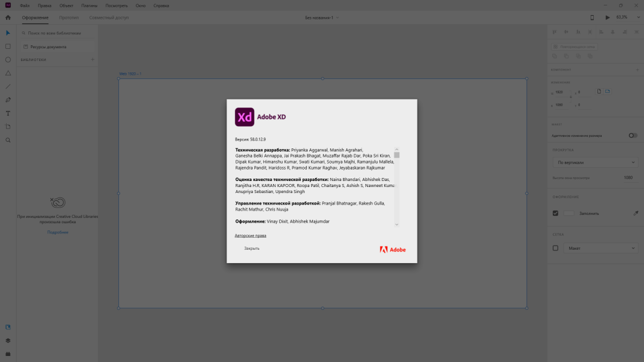Click the desktop preview play button
The width and height of the screenshot is (644, 362).
click(607, 17)
